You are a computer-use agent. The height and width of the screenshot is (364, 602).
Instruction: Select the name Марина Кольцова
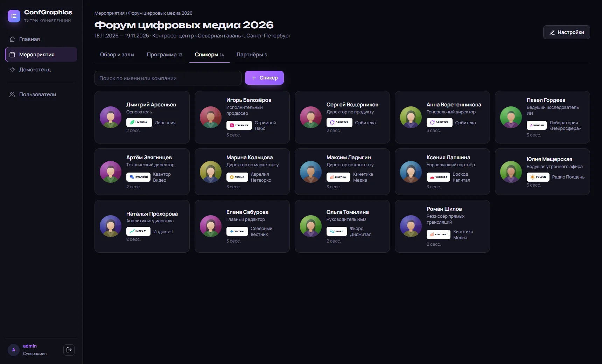(250, 157)
